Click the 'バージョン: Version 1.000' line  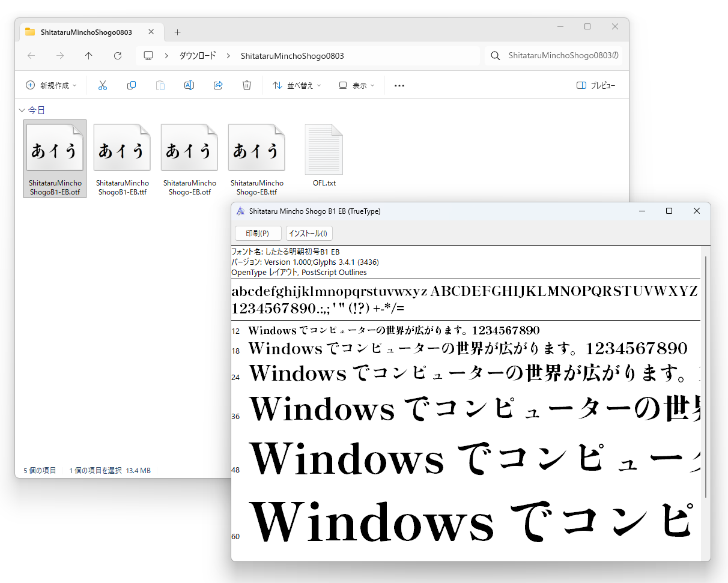point(305,262)
